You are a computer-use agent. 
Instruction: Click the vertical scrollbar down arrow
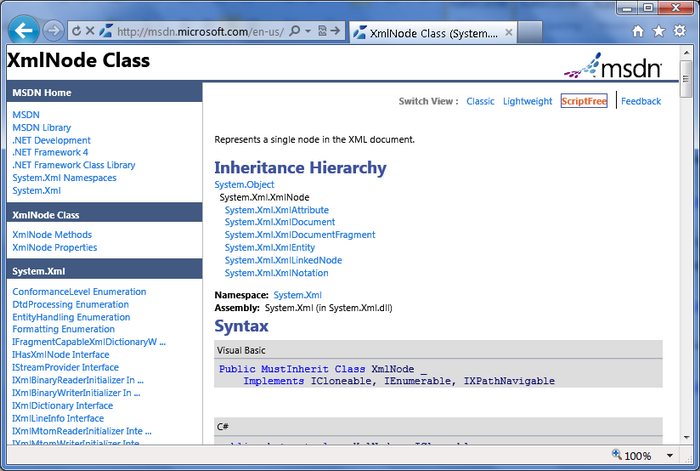[686, 435]
